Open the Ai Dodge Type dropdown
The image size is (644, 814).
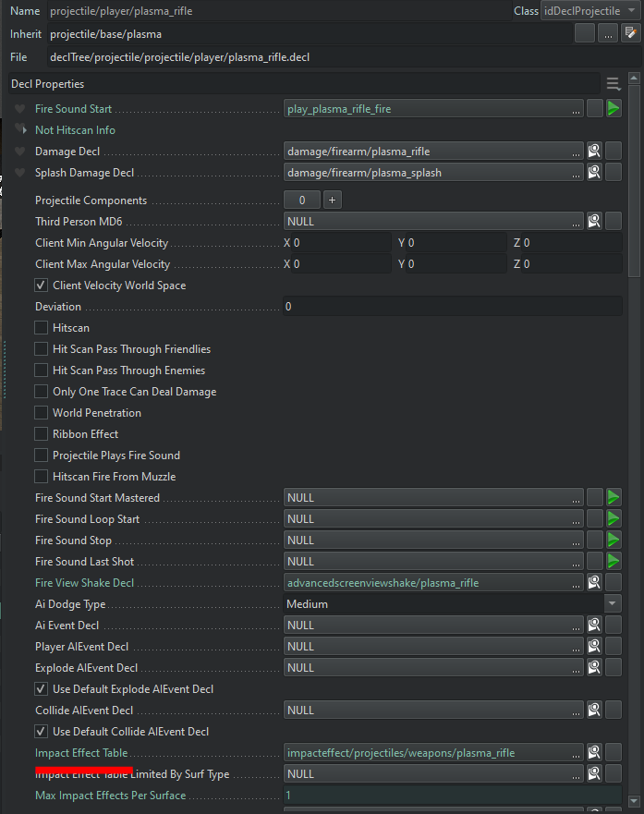pyautogui.click(x=453, y=603)
